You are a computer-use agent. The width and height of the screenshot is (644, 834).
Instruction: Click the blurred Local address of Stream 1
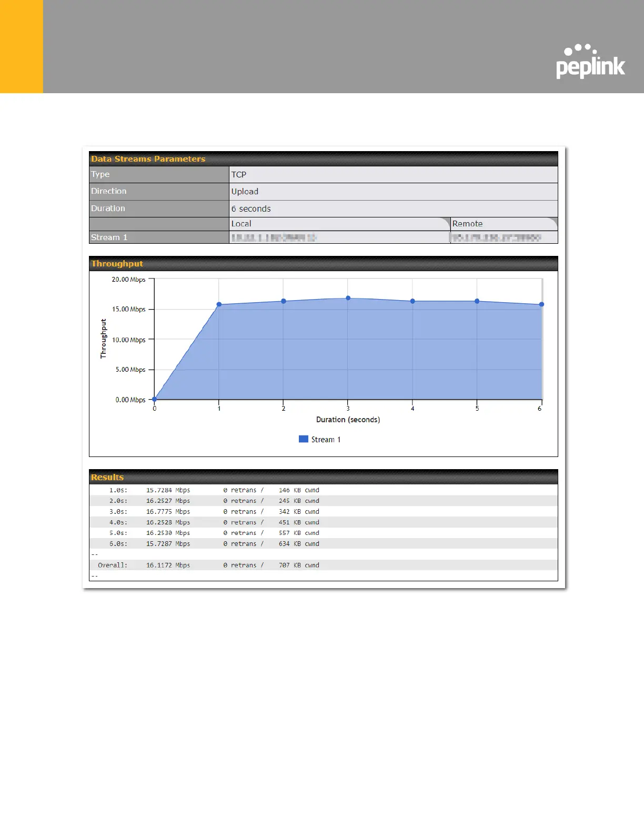pos(274,237)
